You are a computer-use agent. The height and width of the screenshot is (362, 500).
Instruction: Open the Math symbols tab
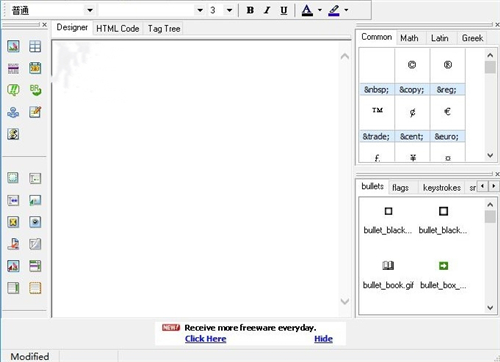tap(409, 38)
